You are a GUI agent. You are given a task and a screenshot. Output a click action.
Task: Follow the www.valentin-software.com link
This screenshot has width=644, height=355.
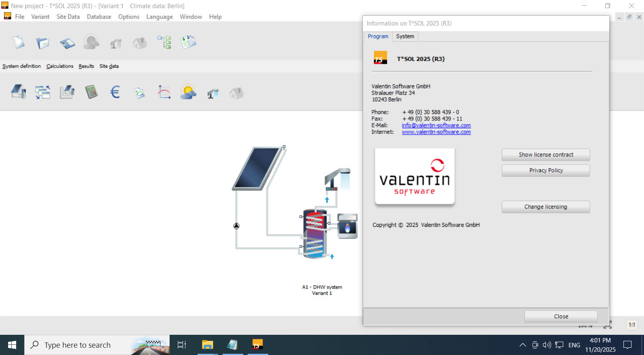(x=436, y=132)
